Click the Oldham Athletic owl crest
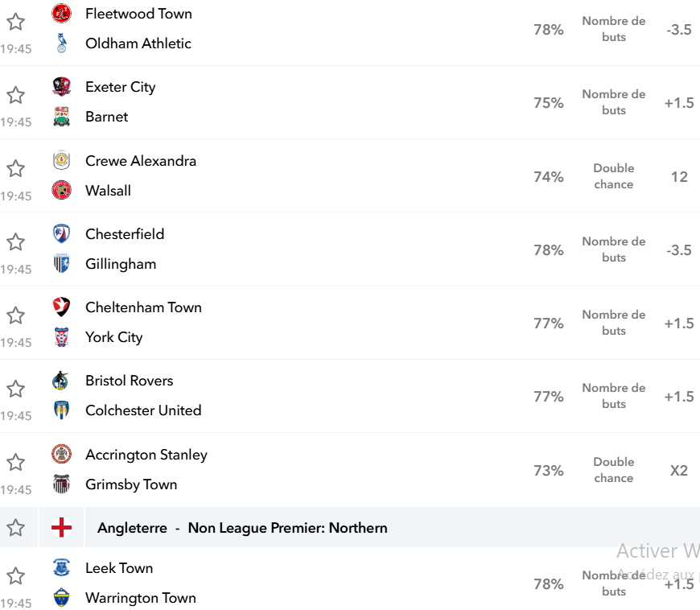700x610 pixels. pos(62,43)
